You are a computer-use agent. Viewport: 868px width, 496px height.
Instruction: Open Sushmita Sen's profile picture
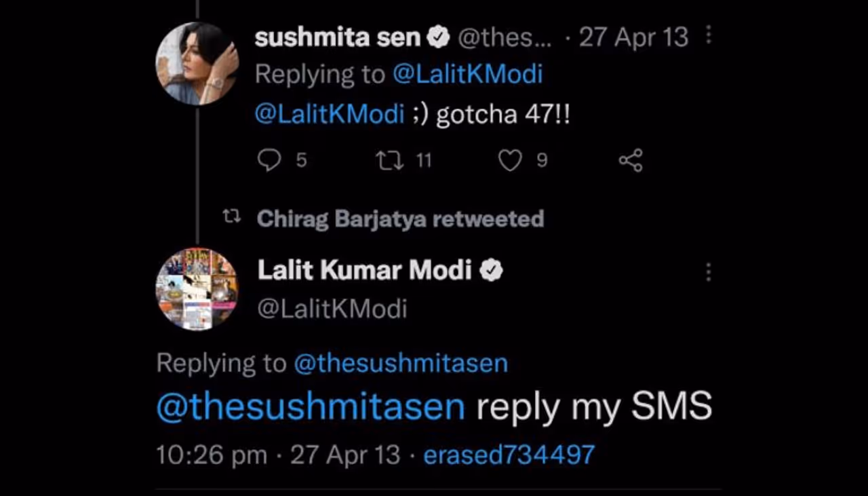tap(197, 64)
